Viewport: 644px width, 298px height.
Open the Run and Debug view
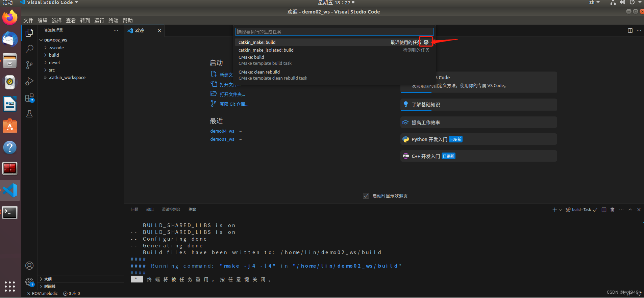tap(29, 81)
